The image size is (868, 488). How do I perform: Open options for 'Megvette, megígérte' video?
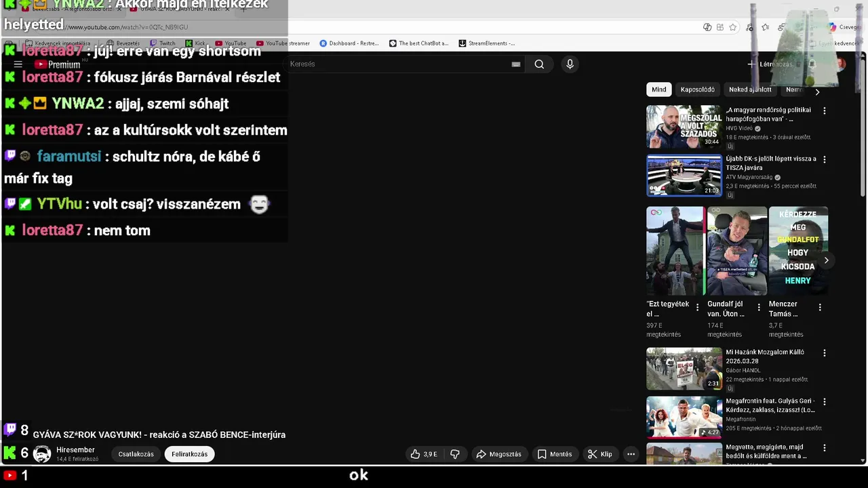[825, 448]
